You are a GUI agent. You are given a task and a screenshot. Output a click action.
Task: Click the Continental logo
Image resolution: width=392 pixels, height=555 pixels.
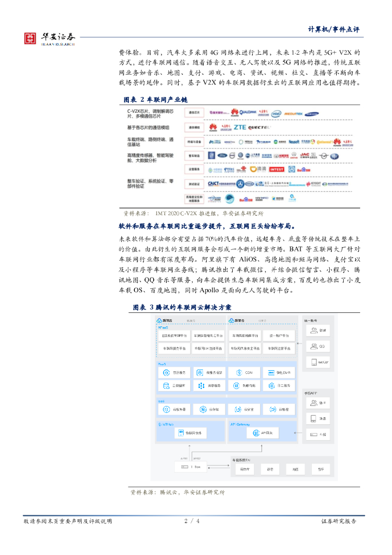(x=324, y=142)
